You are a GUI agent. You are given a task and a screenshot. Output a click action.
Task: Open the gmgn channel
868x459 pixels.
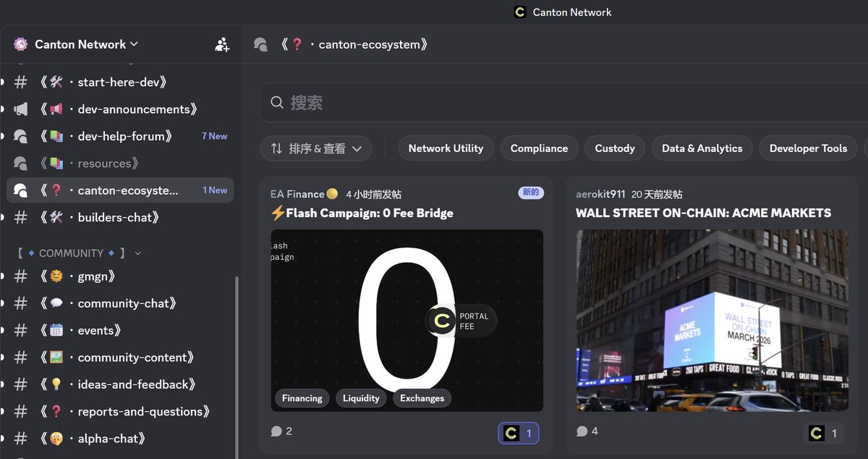[x=120, y=277]
